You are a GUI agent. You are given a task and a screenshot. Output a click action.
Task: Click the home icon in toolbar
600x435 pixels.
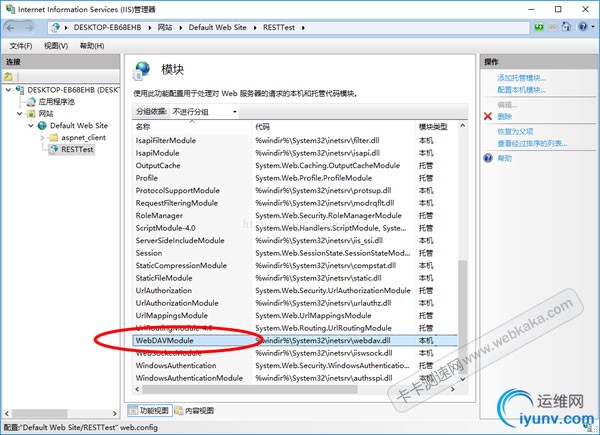[566, 27]
